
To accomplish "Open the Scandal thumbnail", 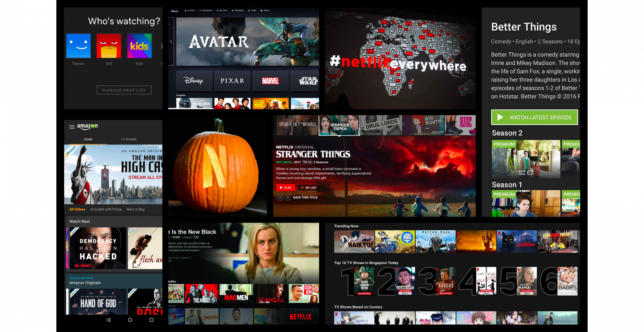I will coord(271,293).
